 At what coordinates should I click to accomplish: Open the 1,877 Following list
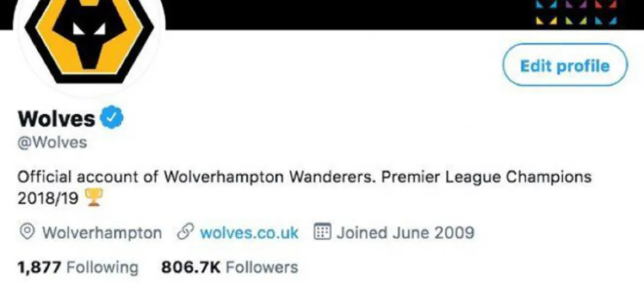(78, 266)
